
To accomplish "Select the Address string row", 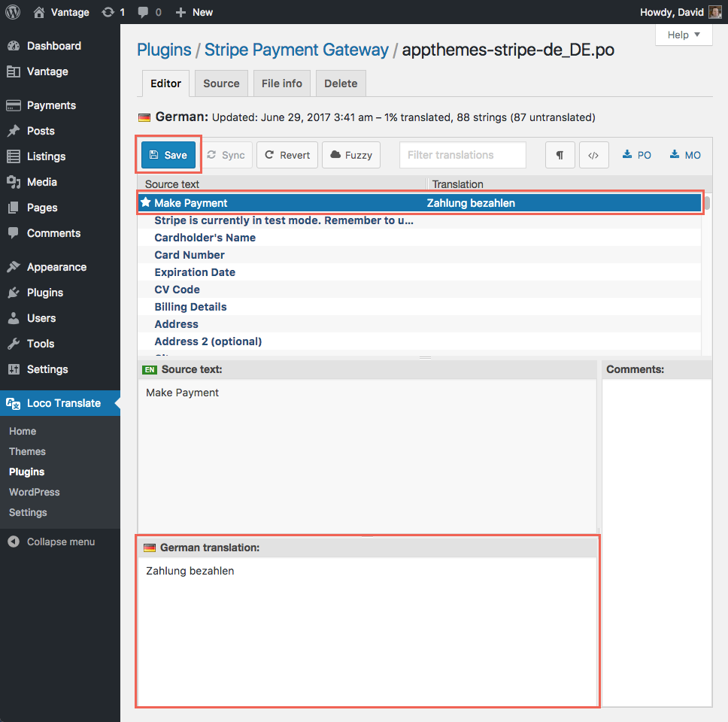I will (420, 324).
